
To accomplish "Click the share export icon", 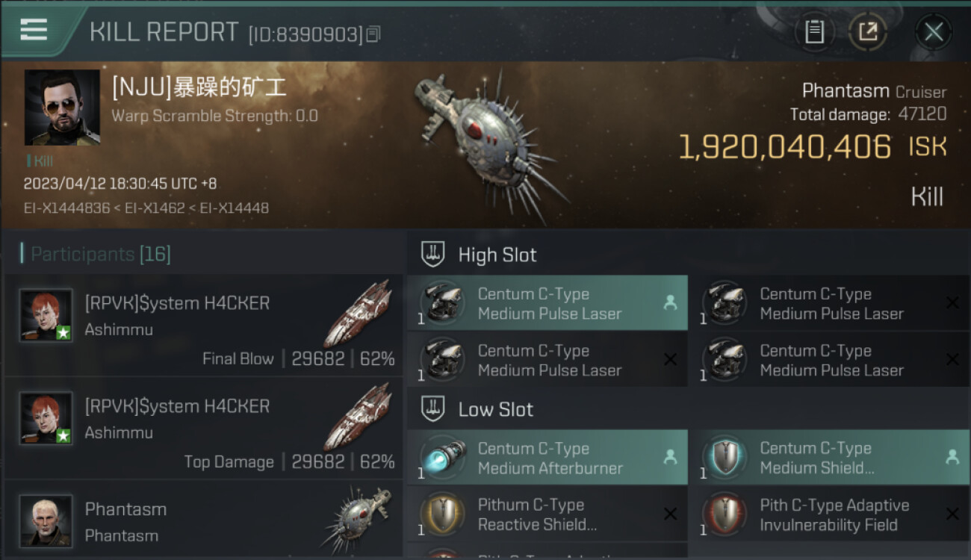I will [x=868, y=31].
